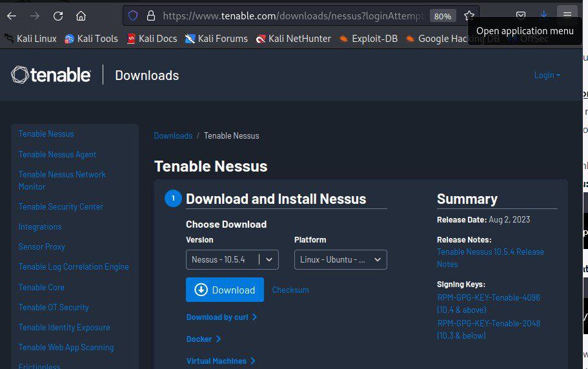Click the Tenable logo
Viewport: 588px width, 369px height.
[x=51, y=75]
